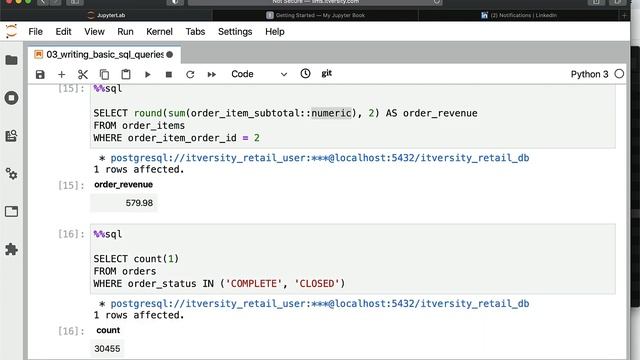Select the 03_writing_basic_sql_queries notebook tab
Viewport: 640px width, 360px height.
[x=104, y=54]
